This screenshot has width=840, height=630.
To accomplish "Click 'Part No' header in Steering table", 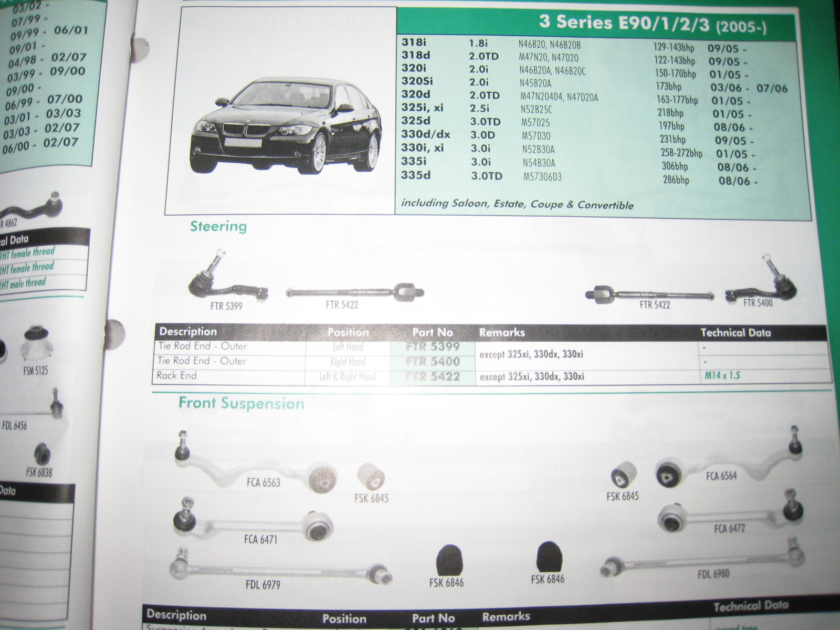I will pos(433,332).
